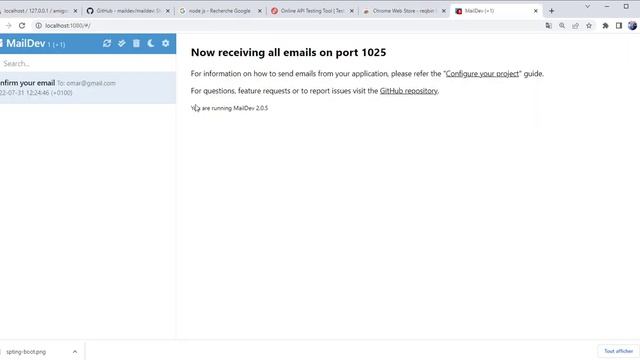Go forward in browser history
This screenshot has width=640, height=360.
(8, 25)
